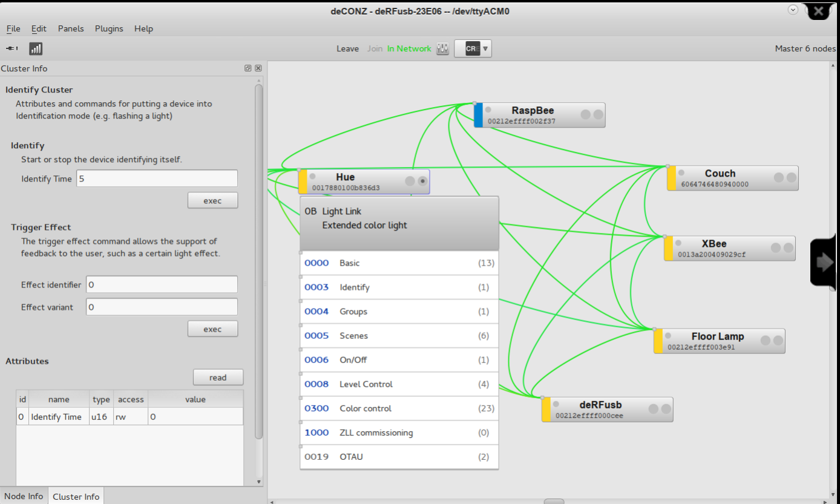Open the CRE dropdown in the toolbar

coord(473,48)
